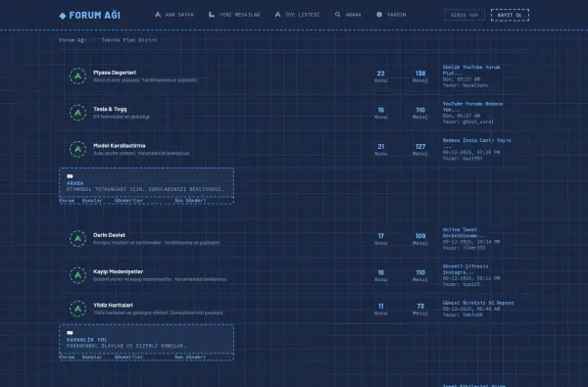This screenshot has height=387, width=588.
Task: Click the Kayıt Ol register button
Action: point(510,15)
